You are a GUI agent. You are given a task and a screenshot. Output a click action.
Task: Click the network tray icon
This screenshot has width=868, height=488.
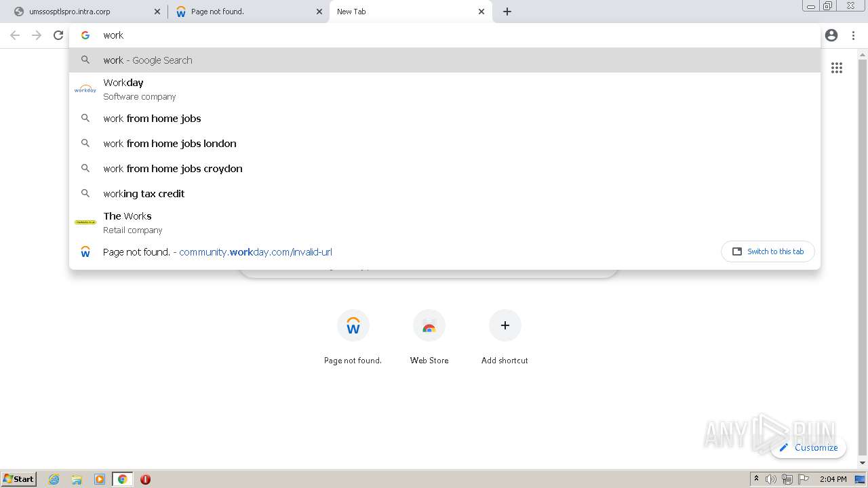787,479
